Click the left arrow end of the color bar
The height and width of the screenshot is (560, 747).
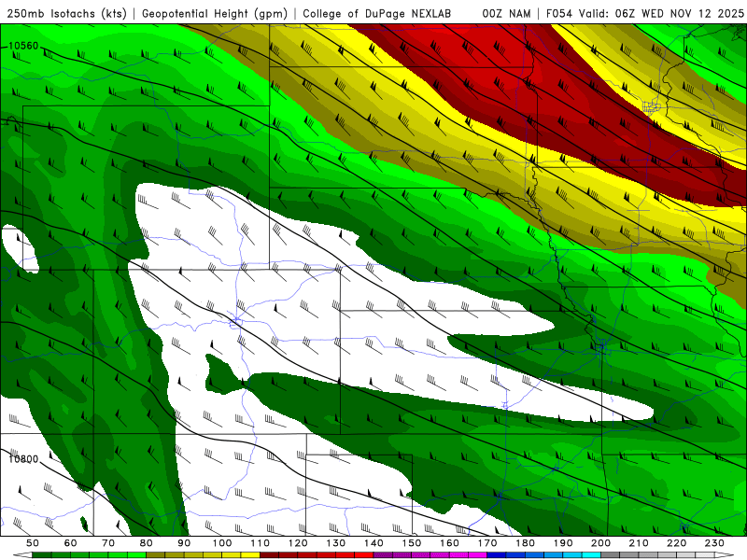pyautogui.click(x=22, y=555)
